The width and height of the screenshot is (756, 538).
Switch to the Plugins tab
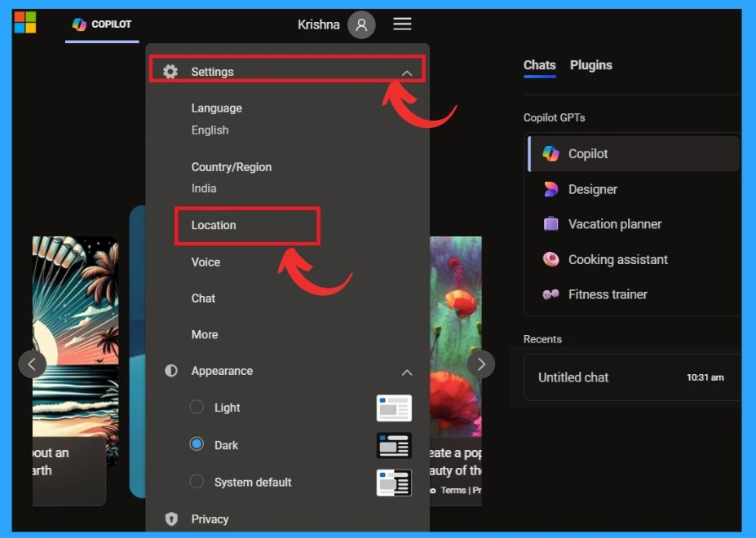pyautogui.click(x=590, y=65)
